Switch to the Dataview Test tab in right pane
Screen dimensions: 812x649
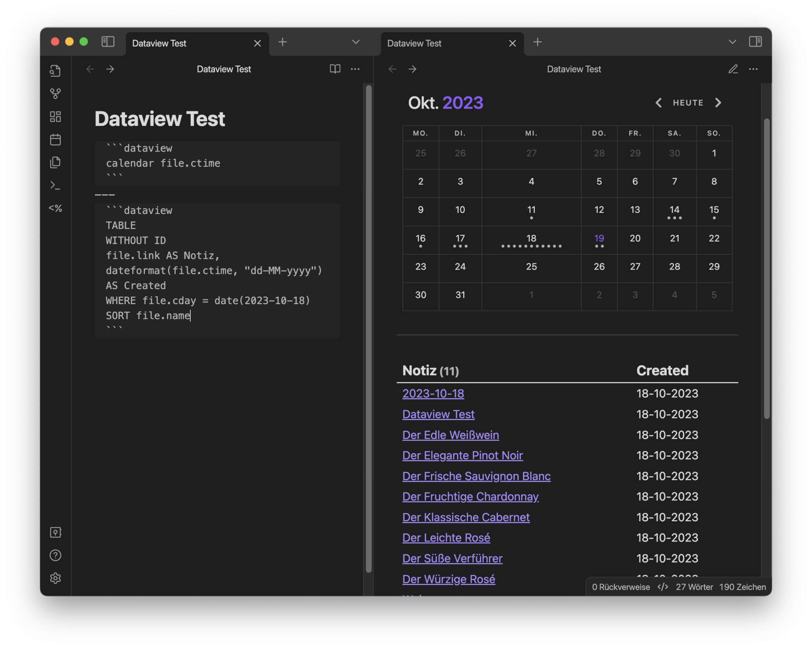coord(414,43)
